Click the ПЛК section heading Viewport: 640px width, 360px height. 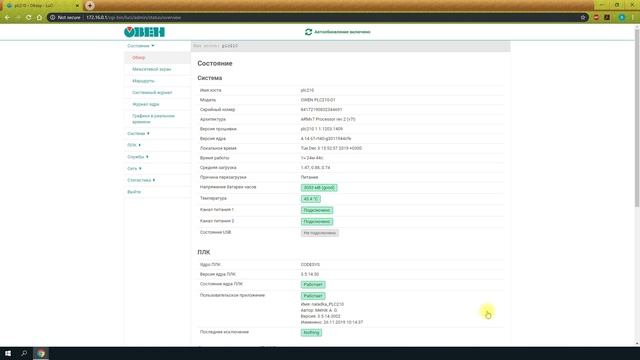[204, 252]
